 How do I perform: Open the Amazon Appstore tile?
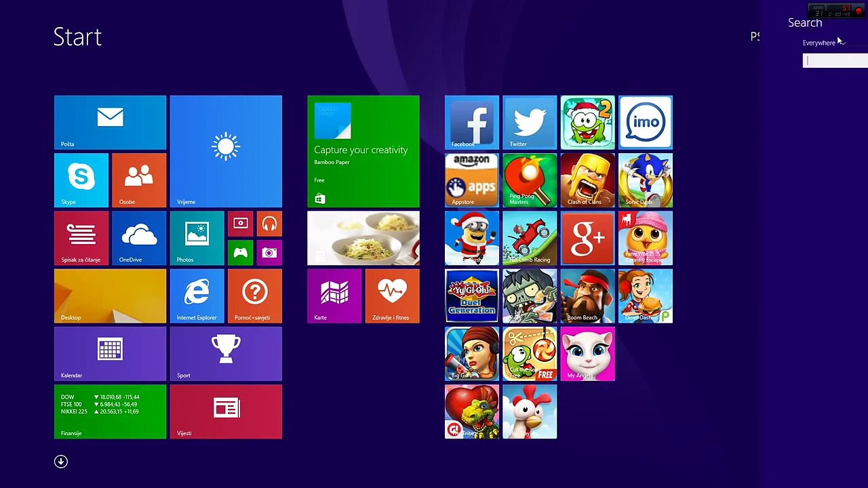472,180
